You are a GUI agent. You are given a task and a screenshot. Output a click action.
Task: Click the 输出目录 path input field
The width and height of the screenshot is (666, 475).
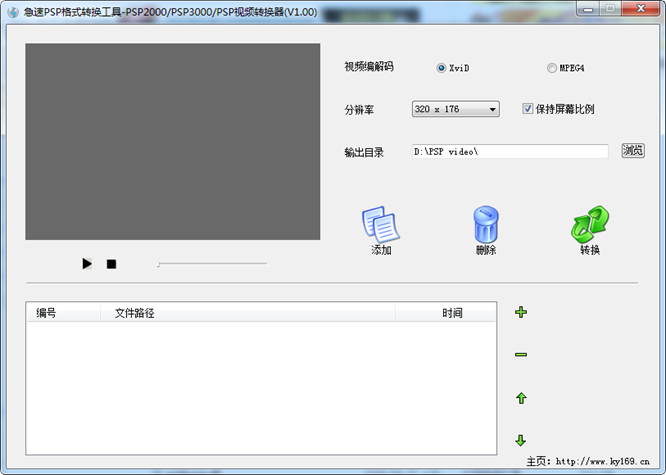pos(510,152)
